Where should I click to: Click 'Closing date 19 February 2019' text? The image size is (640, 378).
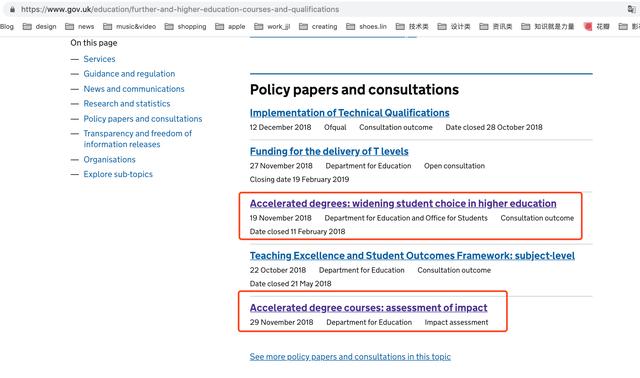tap(299, 180)
